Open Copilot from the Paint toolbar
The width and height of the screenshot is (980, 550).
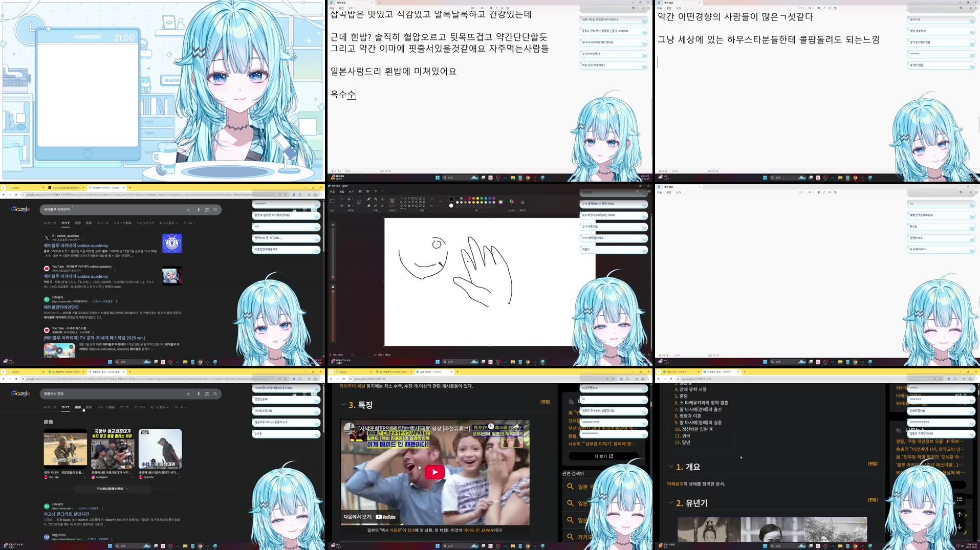[x=511, y=202]
